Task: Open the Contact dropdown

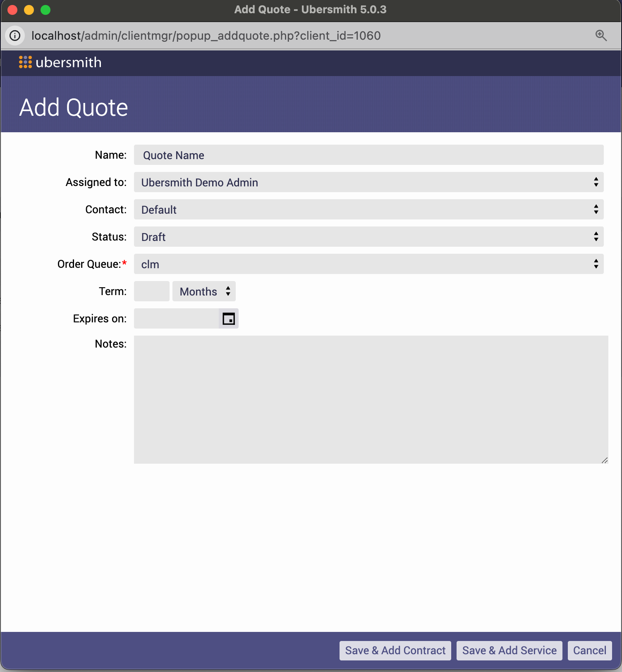Action: pos(368,210)
